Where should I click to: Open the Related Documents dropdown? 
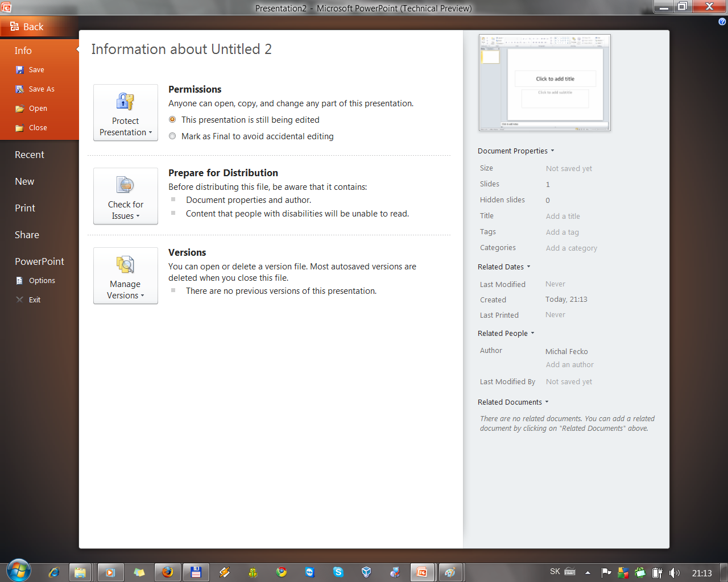coord(513,402)
